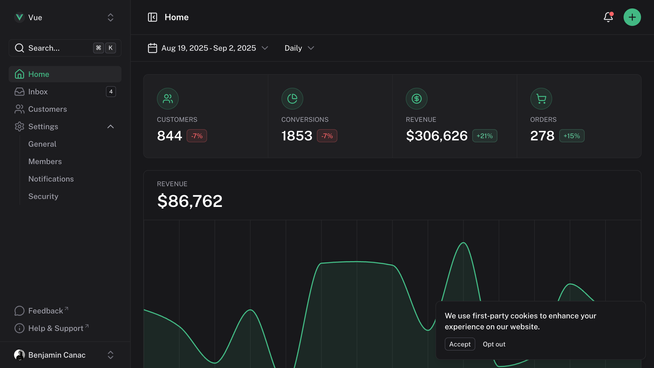Click the tallest peak of revenue chart
Viewport: 654px width, 368px height.
[x=463, y=243]
